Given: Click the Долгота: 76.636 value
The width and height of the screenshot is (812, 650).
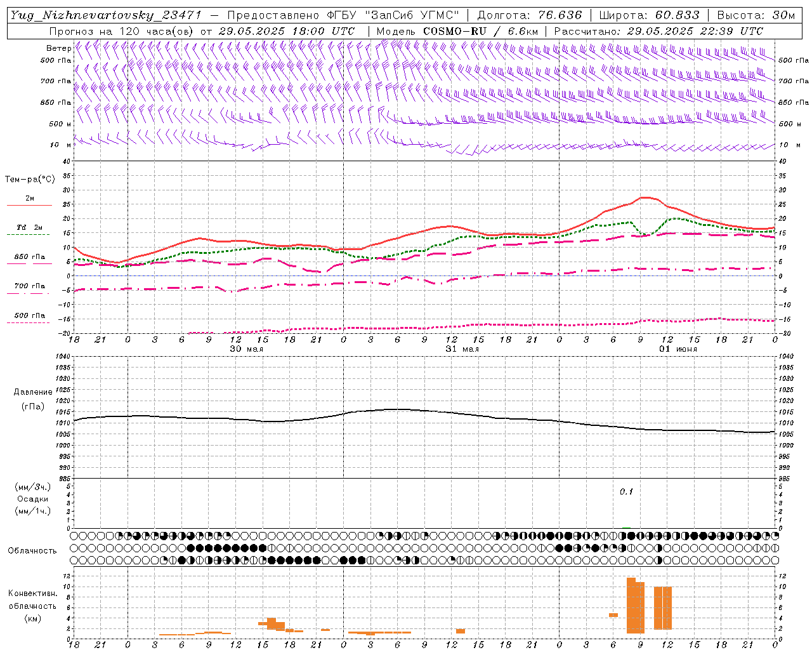Looking at the screenshot, I should 530,15.
